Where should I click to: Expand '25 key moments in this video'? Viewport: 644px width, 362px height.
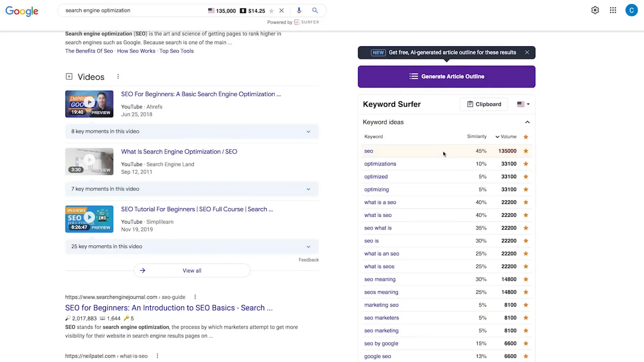tap(192, 246)
